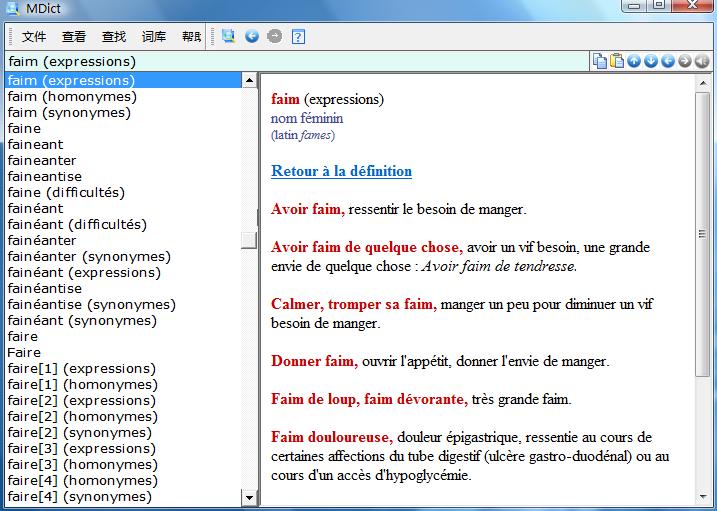
Task: Click into the search field containing 'faim (expressions)'
Action: pyautogui.click(x=295, y=62)
